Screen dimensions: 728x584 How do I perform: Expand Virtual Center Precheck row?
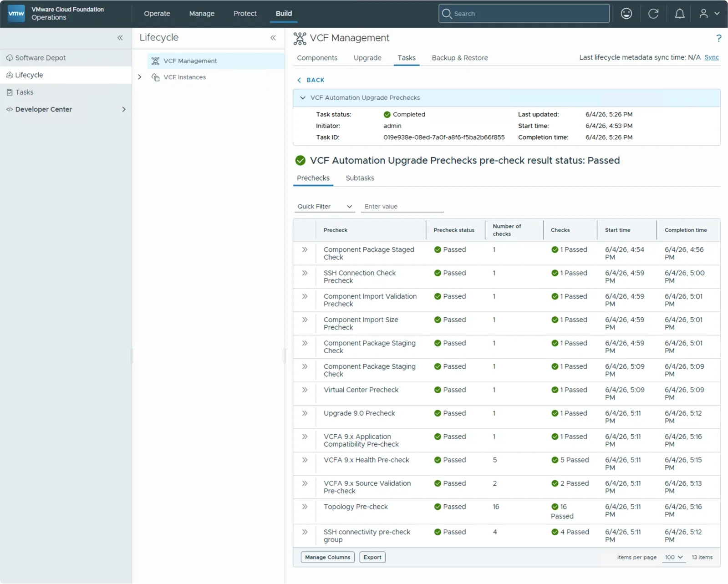(305, 390)
